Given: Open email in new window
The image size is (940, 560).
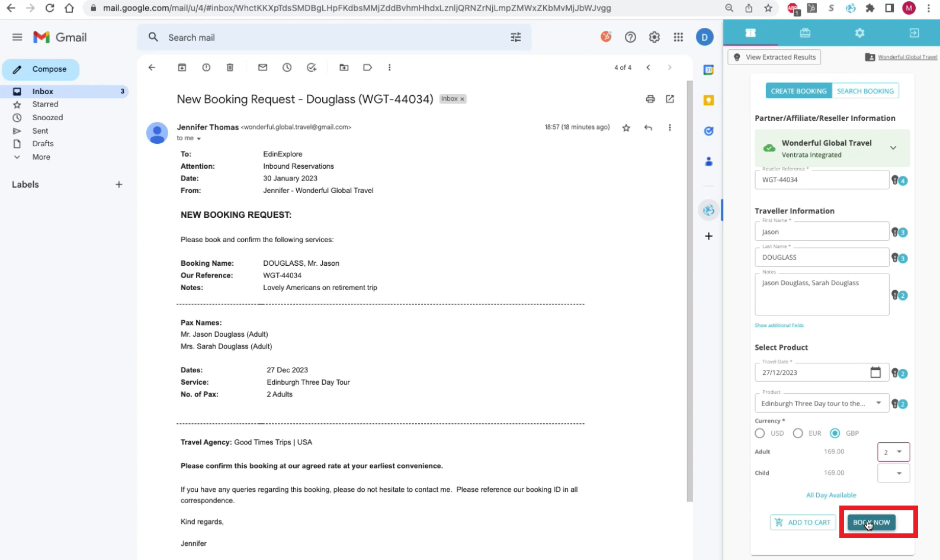Looking at the screenshot, I should point(670,99).
